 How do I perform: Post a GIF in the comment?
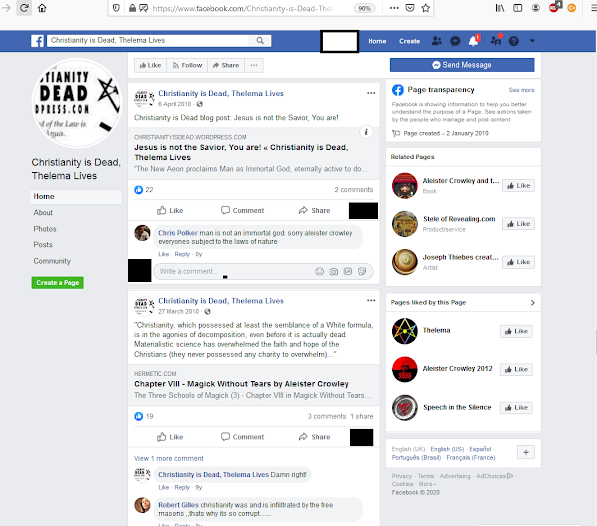[348, 271]
